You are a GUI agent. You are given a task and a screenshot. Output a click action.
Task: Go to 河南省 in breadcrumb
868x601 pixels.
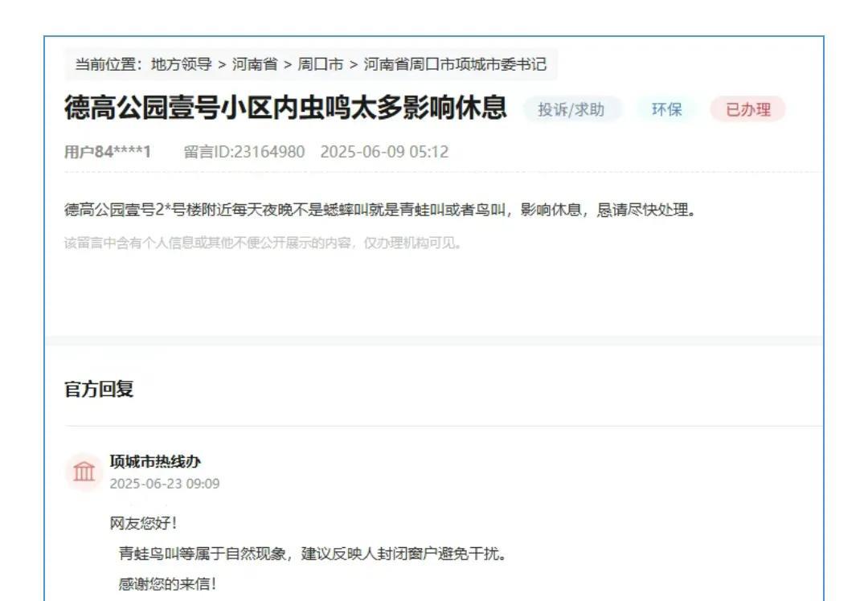255,65
